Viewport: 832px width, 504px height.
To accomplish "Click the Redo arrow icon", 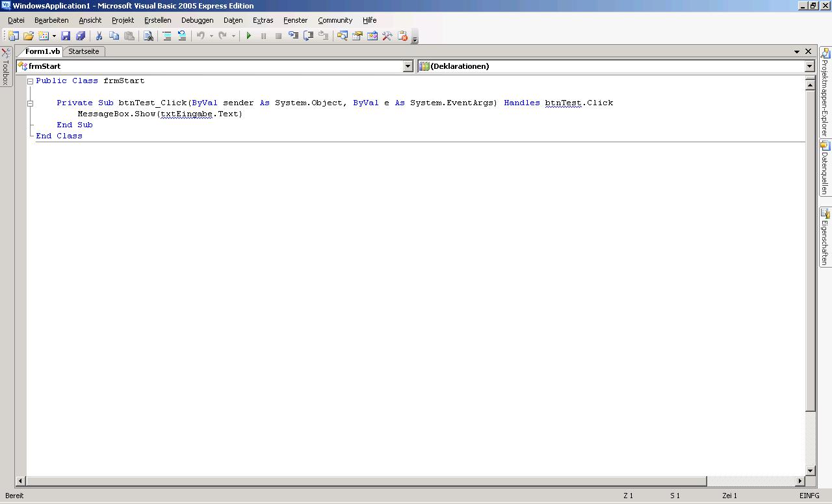I will point(222,36).
